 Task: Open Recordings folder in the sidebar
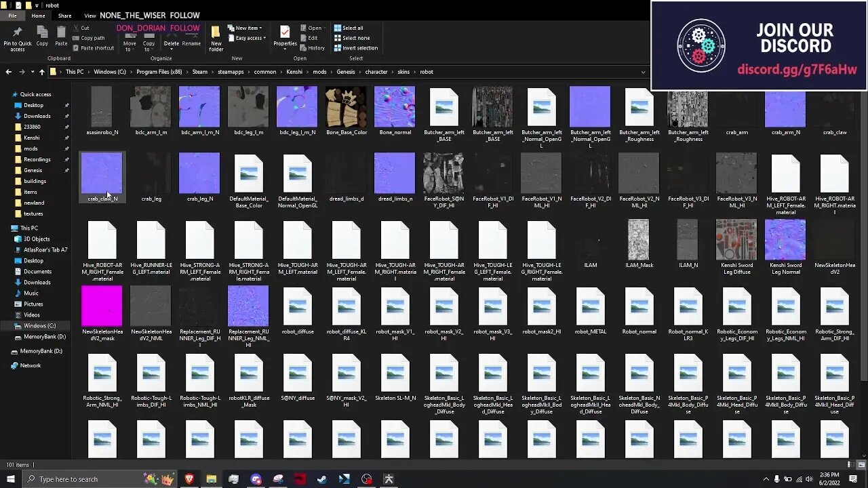pos(37,159)
